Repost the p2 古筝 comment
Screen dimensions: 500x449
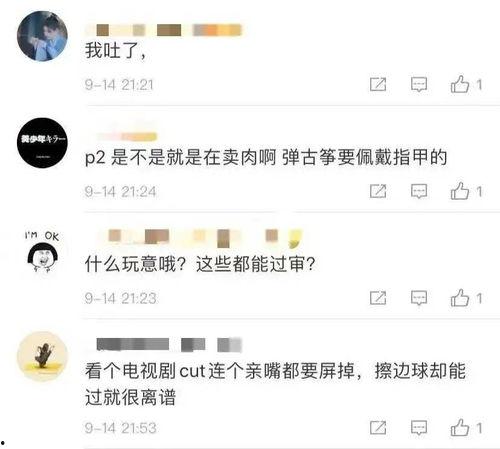[x=378, y=191]
